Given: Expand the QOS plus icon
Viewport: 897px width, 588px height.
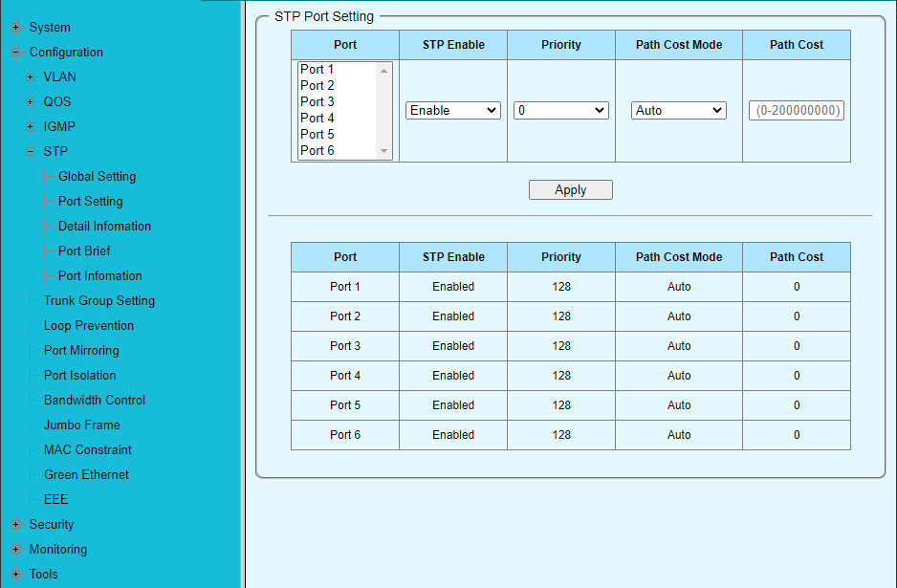Looking at the screenshot, I should [x=31, y=102].
